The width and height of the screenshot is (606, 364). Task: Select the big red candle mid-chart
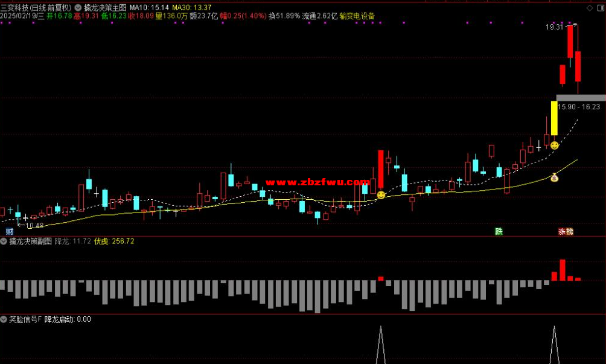(x=381, y=169)
